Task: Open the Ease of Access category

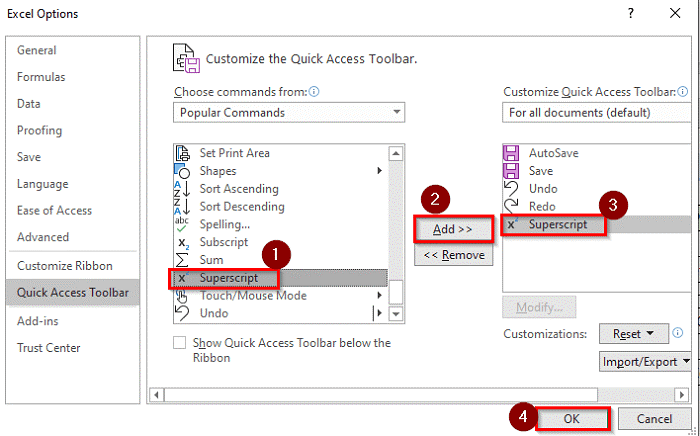Action: point(54,211)
